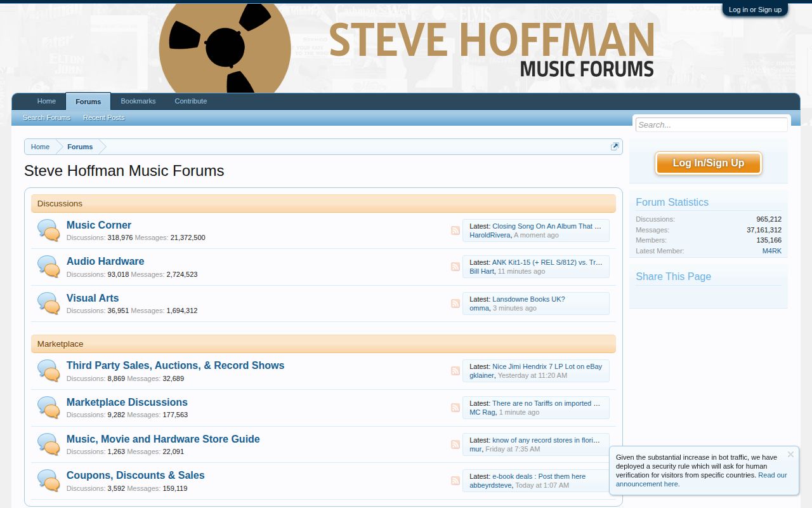The height and width of the screenshot is (508, 812).
Task: Select the Contribute tab
Action: (x=190, y=101)
